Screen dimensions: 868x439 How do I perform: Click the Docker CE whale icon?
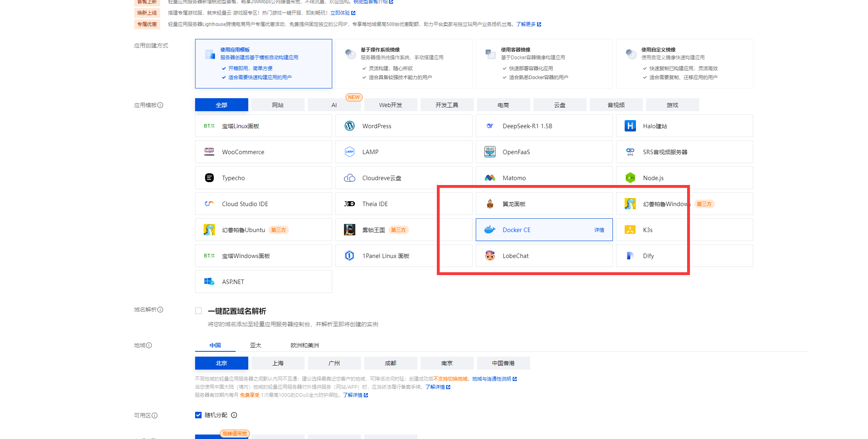(490, 230)
